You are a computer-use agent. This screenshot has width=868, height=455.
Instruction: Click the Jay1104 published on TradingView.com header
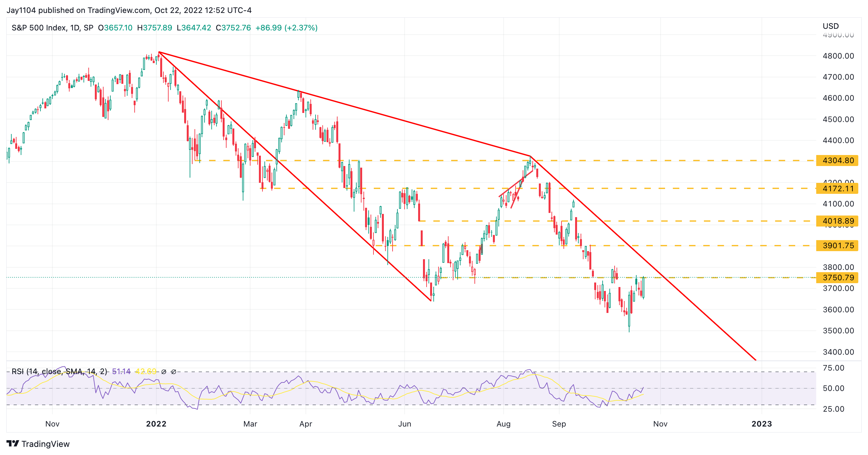tap(129, 10)
